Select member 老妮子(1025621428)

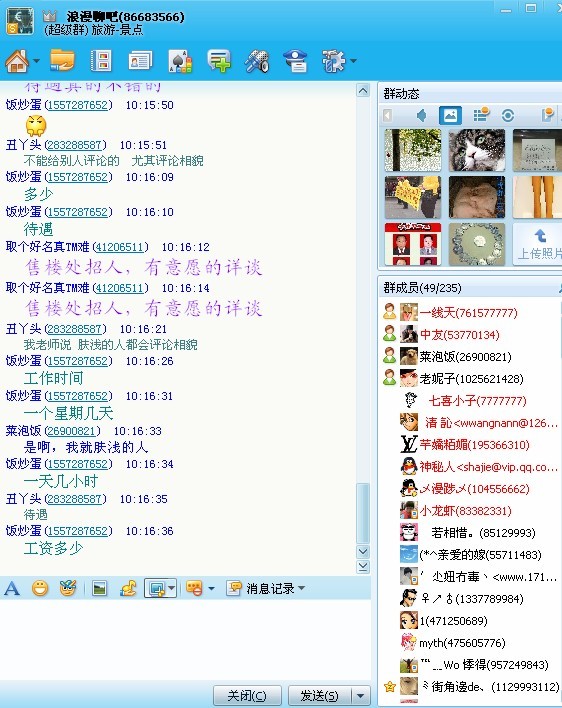(x=471, y=378)
